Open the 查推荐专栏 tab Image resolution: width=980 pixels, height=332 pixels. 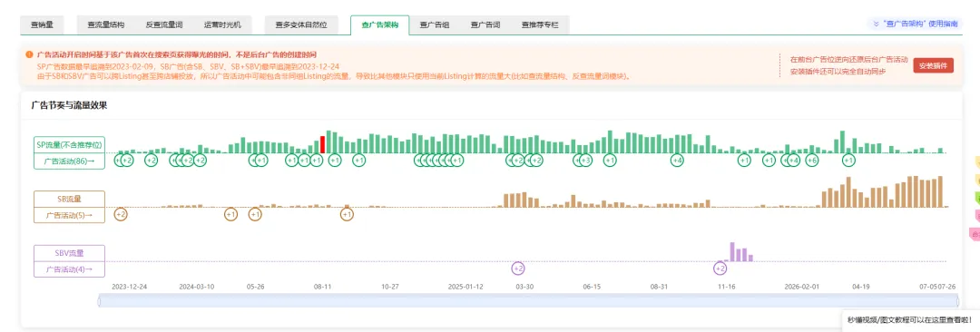[540, 25]
